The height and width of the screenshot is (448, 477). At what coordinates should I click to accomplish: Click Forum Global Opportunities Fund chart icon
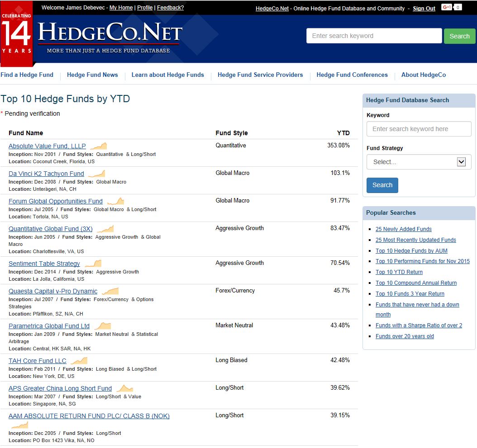click(x=115, y=201)
